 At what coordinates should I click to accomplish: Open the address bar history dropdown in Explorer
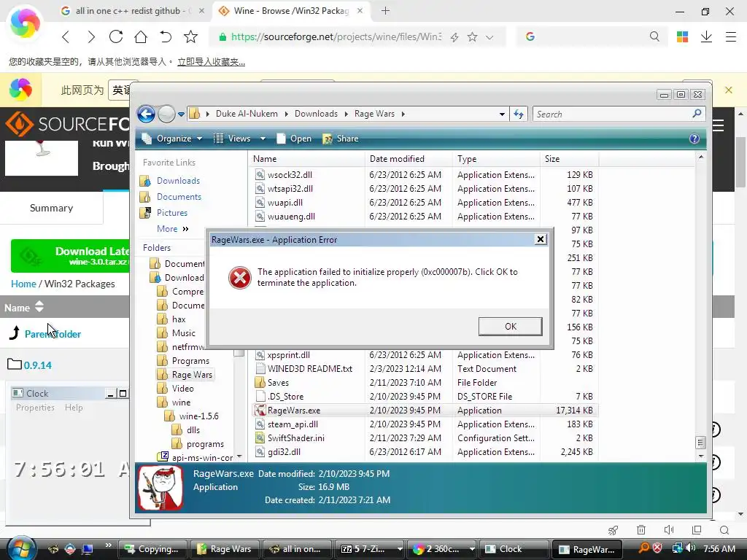point(502,114)
